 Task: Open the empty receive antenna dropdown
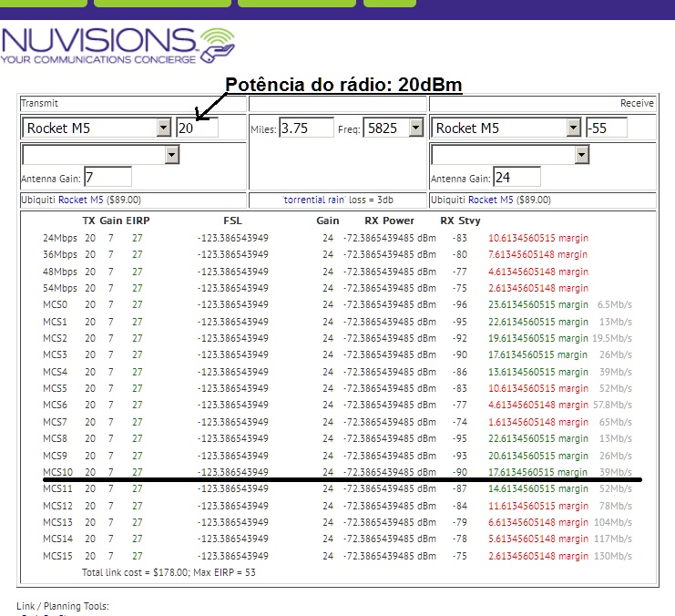pos(510,155)
